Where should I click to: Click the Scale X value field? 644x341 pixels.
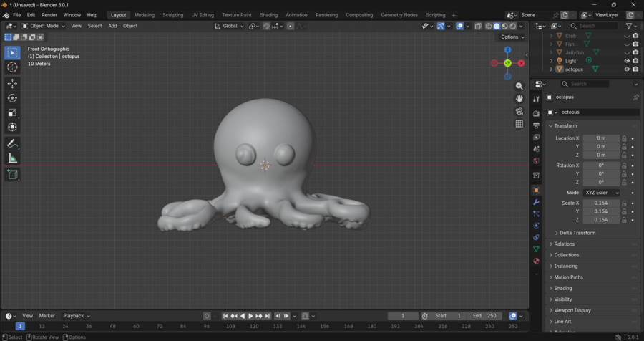(600, 203)
